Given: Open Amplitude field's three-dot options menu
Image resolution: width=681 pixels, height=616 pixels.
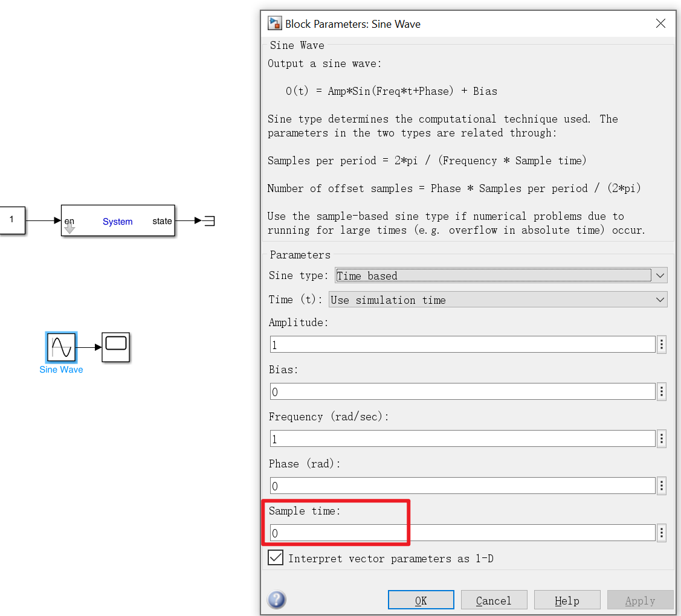Looking at the screenshot, I should (x=662, y=345).
